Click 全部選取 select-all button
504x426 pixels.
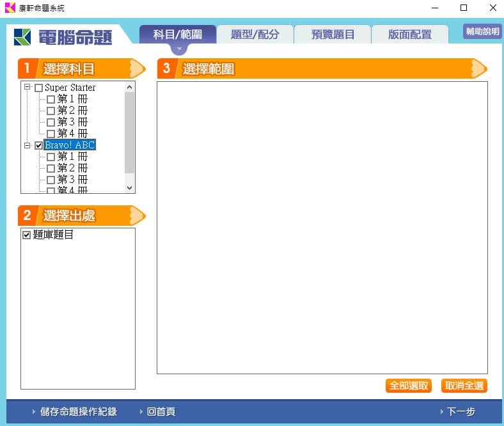pyautogui.click(x=409, y=386)
